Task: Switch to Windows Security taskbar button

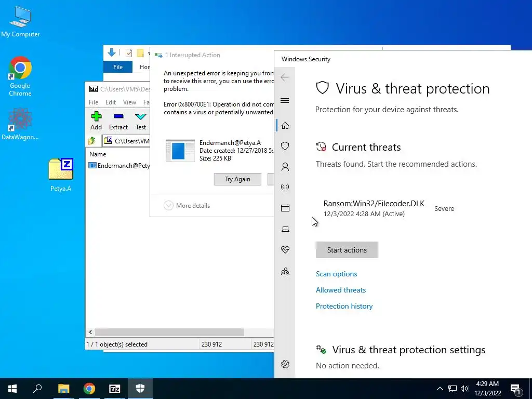Action: pyautogui.click(x=140, y=389)
